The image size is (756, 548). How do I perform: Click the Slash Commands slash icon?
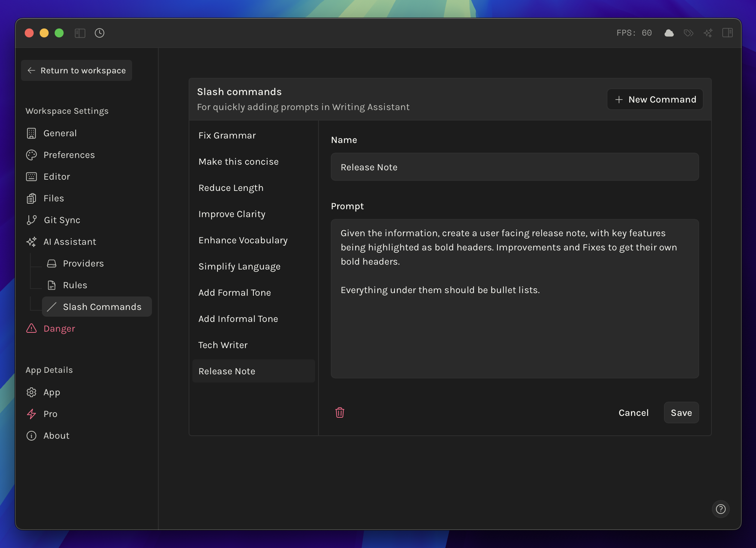[52, 307]
